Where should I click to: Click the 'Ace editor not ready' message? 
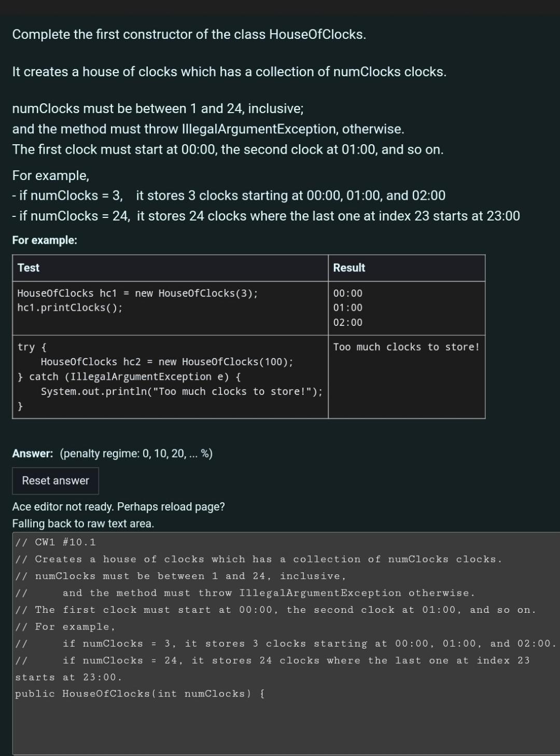pyautogui.click(x=118, y=507)
